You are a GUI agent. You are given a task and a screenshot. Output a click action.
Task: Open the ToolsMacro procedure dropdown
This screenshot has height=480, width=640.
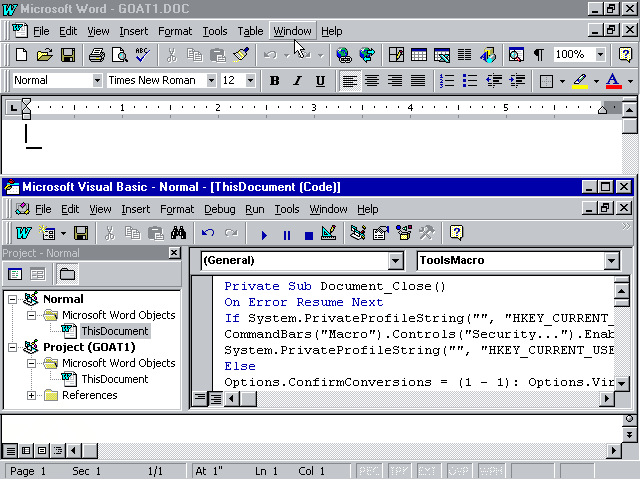point(611,260)
